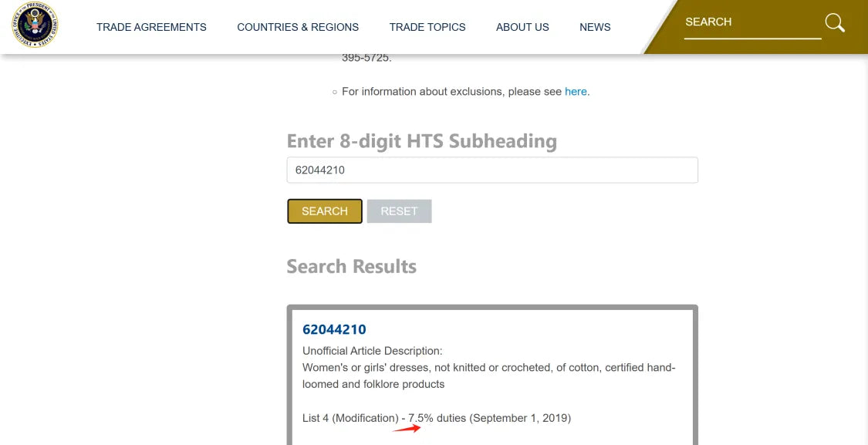
Task: Open the Trade Agreements menu
Action: (151, 27)
